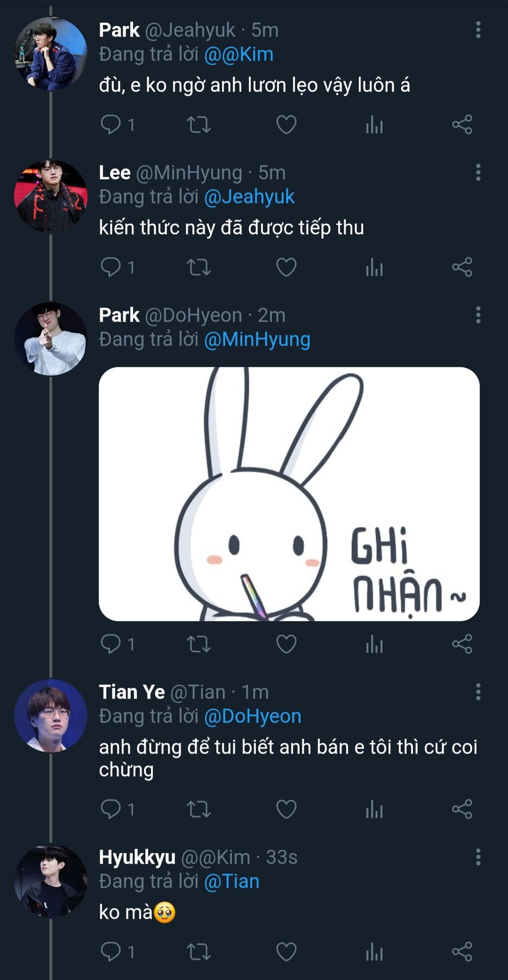Open the "Ghi nhận" rabbit image
Screen dimensions: 508x980
click(x=289, y=494)
